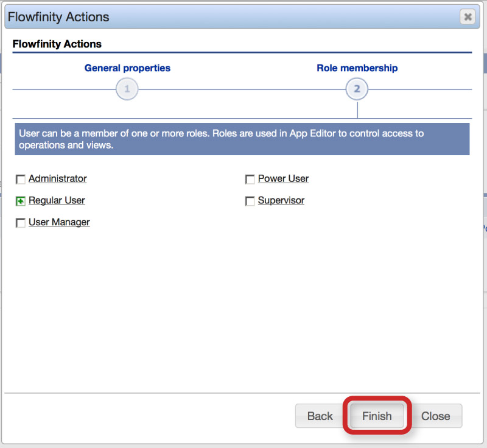Screen dimensions: 487x448
Task: Close the Flowfinity Actions dialog with X
Action: tap(468, 17)
